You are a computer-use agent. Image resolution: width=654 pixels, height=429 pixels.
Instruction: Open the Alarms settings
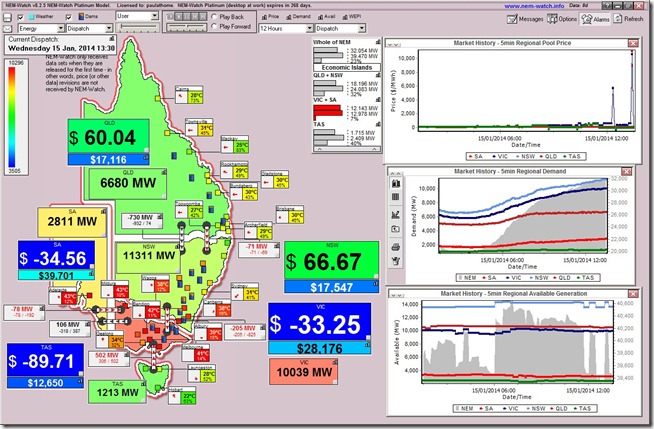595,19
